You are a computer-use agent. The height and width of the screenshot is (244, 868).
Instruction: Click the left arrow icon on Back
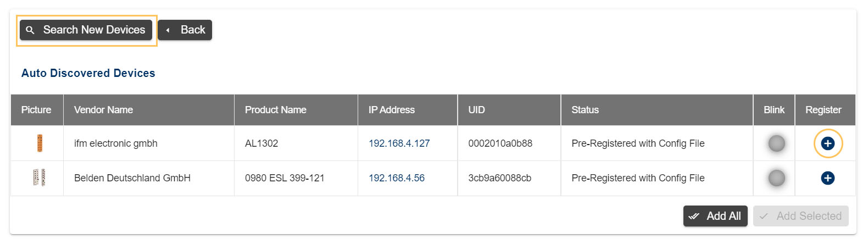(168, 30)
